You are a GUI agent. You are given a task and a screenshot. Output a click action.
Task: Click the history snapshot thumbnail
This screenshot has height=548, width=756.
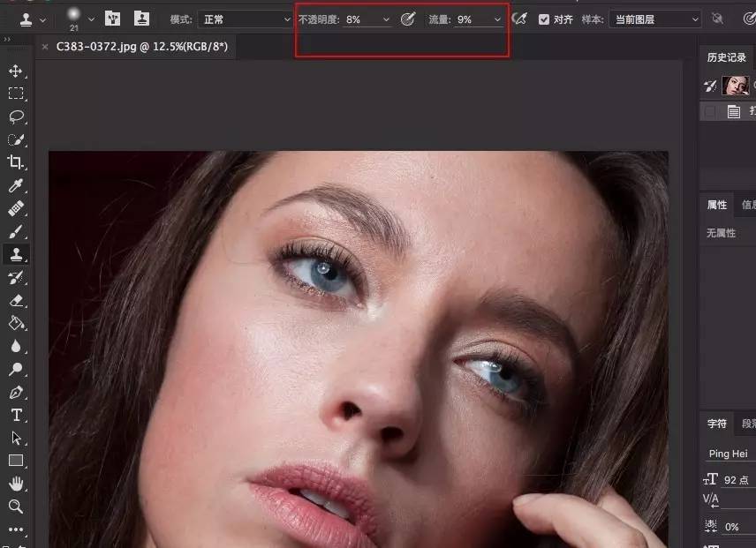click(736, 85)
